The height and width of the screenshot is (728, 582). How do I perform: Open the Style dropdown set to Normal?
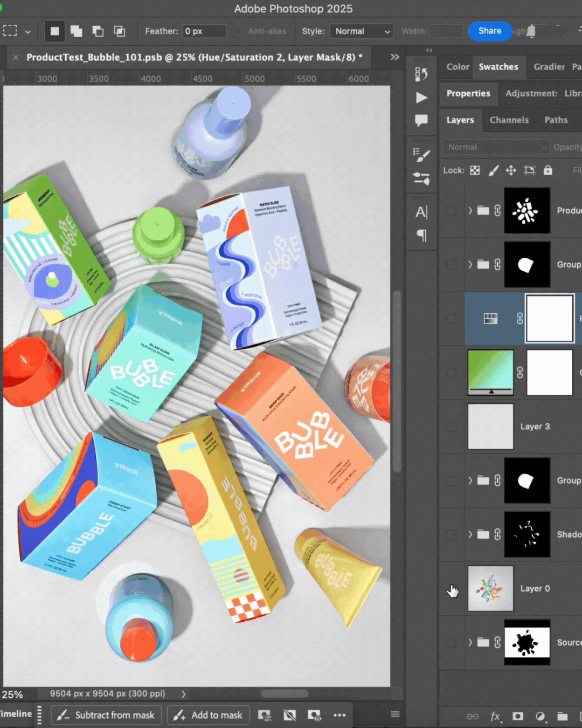coord(361,31)
